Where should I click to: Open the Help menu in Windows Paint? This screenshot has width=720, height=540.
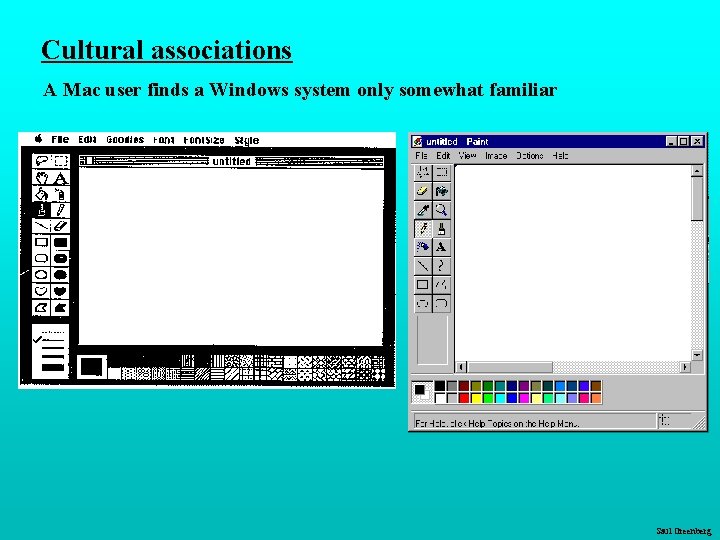pyautogui.click(x=560, y=156)
